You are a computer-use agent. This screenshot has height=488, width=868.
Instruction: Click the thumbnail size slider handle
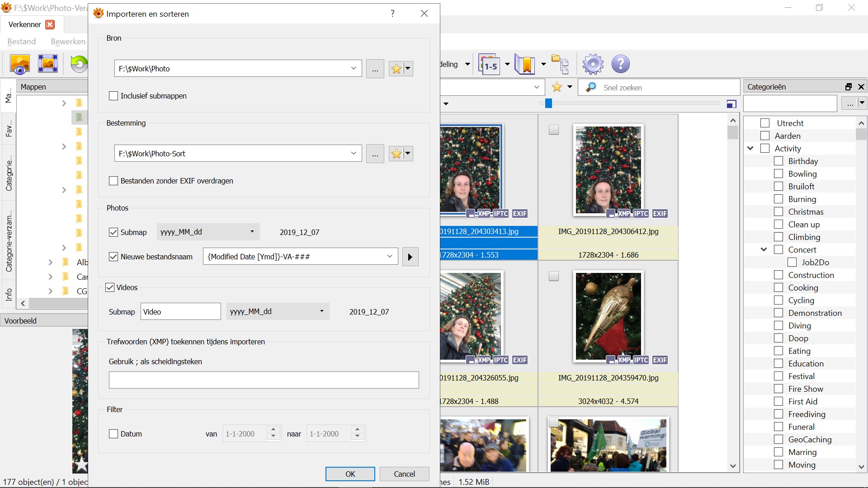(x=548, y=103)
